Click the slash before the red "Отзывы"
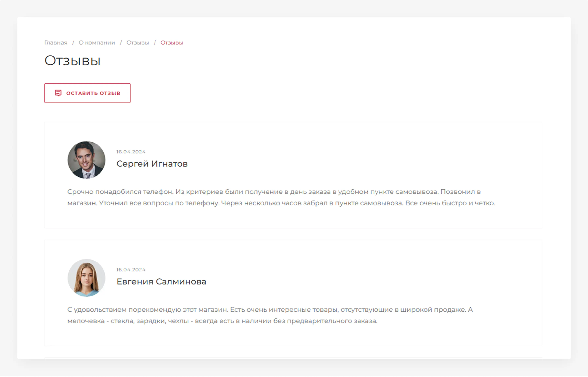 [x=155, y=43]
